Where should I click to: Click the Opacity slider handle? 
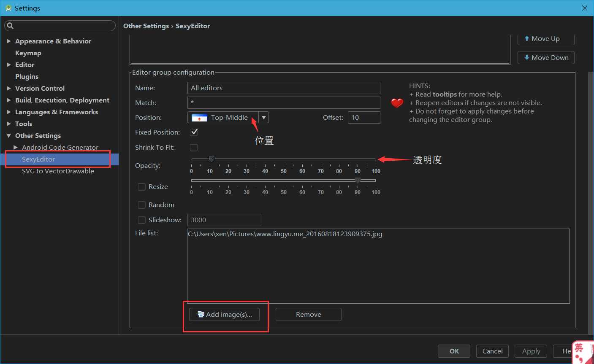coord(212,159)
